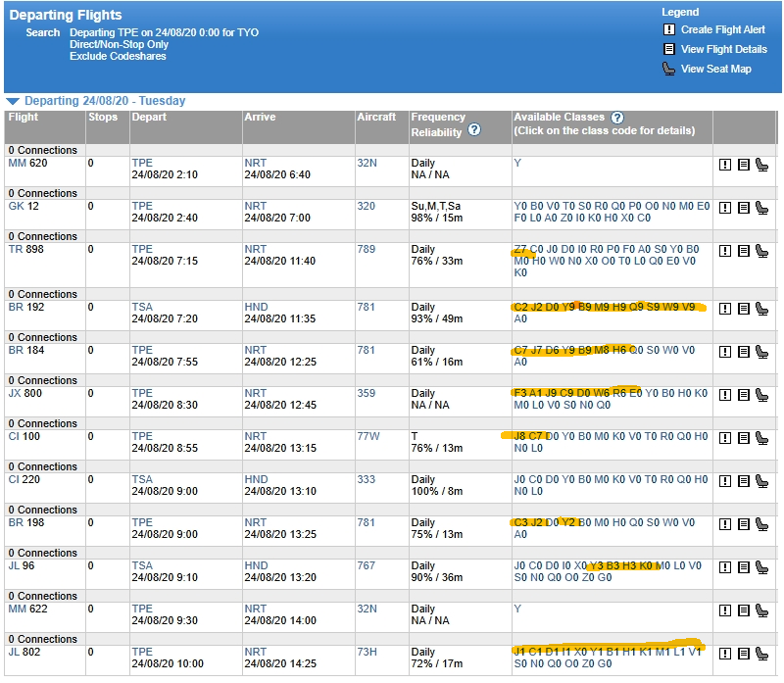Open aircraft 73H for JL 802
Screen dimensions: 784x683
coord(367,652)
